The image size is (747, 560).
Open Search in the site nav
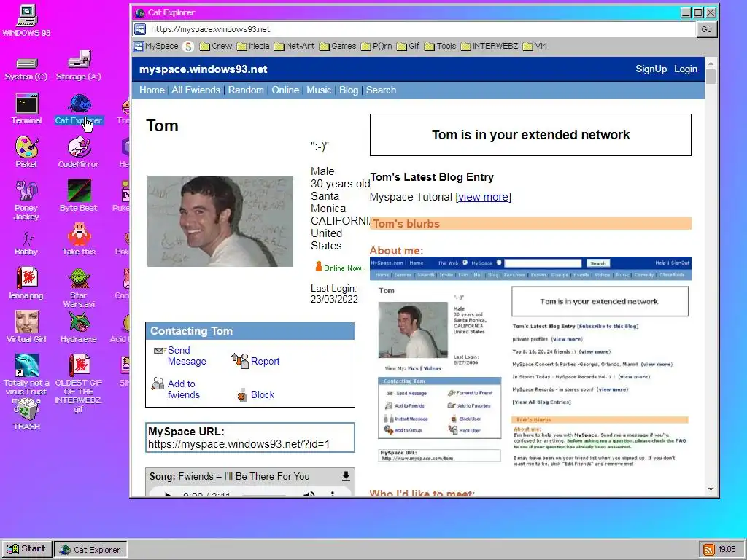[x=381, y=90]
